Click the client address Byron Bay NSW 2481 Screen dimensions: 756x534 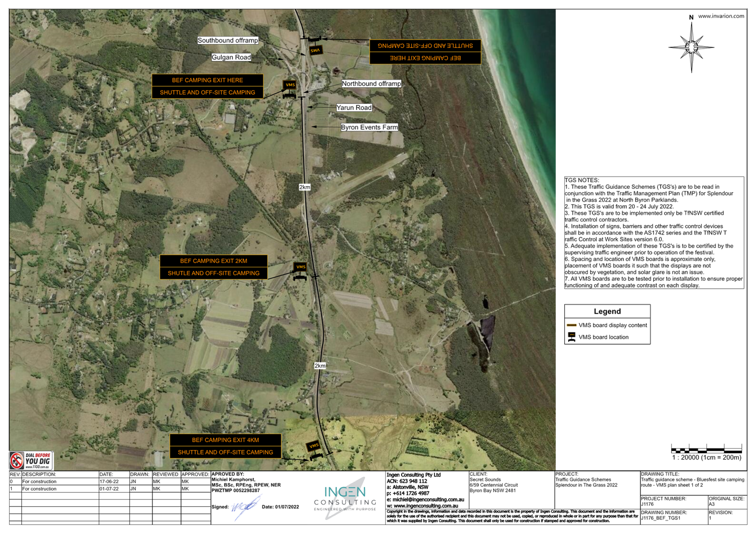pyautogui.click(x=493, y=491)
